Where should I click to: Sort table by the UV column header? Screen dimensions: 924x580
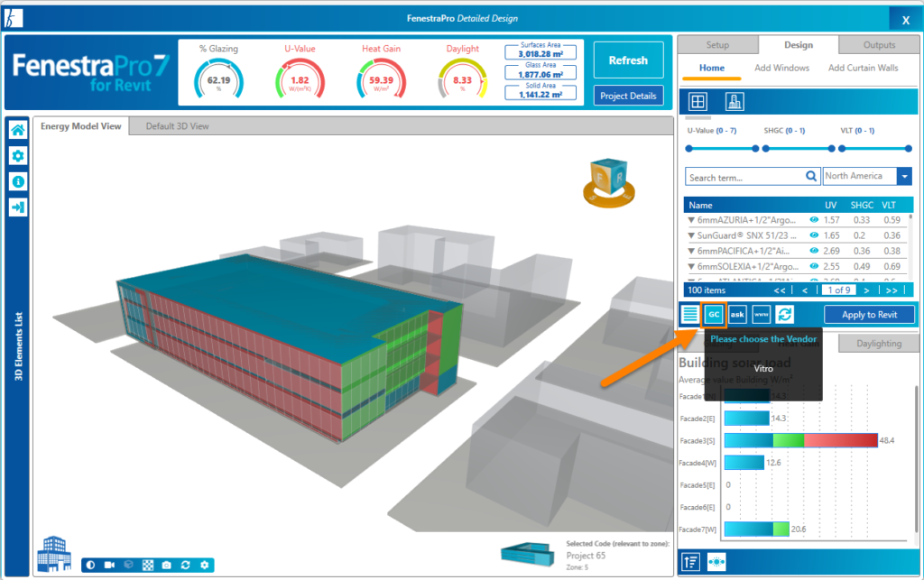830,205
